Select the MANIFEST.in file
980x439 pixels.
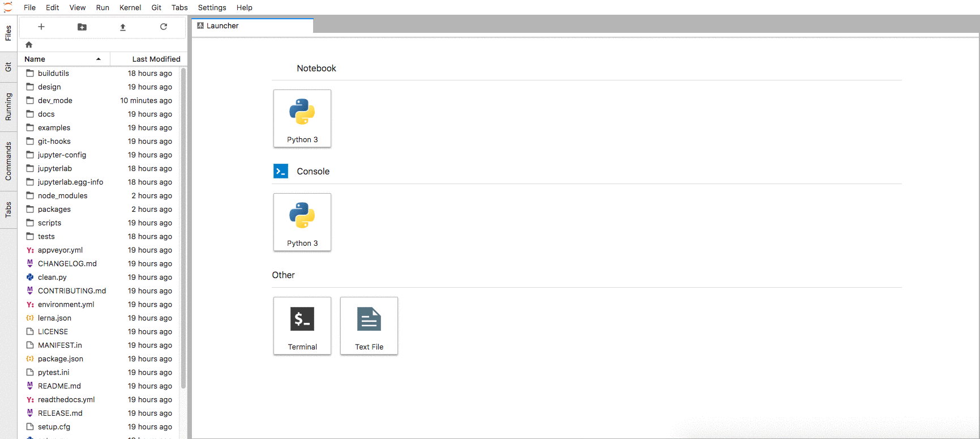pyautogui.click(x=99, y=345)
